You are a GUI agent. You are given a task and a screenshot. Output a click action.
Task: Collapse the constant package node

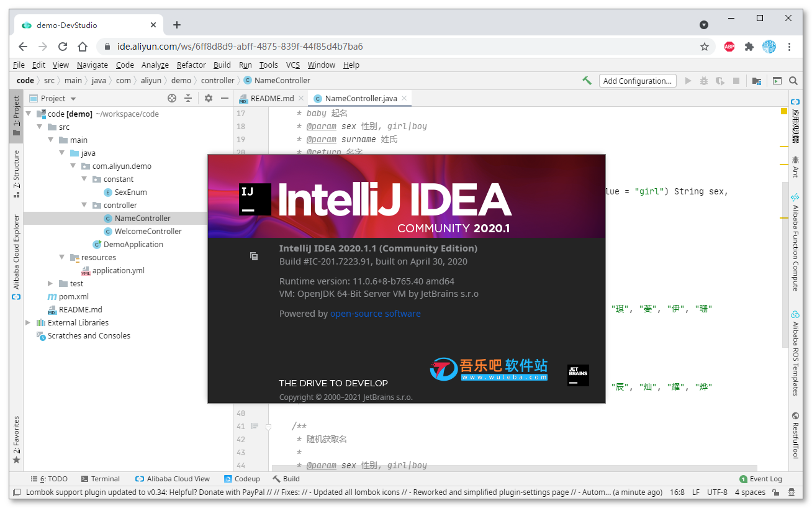pyautogui.click(x=84, y=179)
